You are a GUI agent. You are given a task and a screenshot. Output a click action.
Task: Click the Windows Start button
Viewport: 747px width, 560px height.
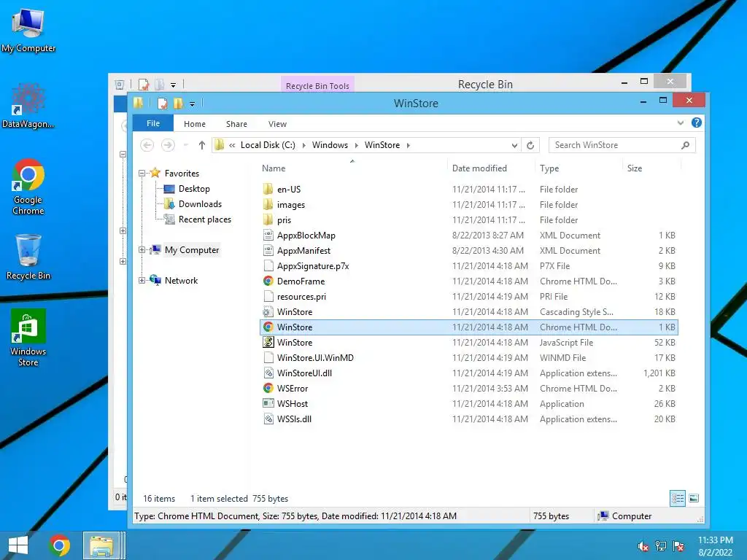[18, 545]
